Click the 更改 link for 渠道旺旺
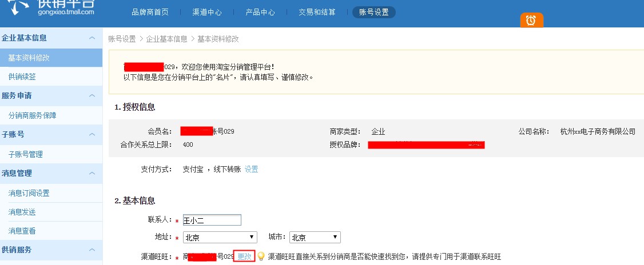Viewport: 644px width, 265px height. (x=245, y=256)
